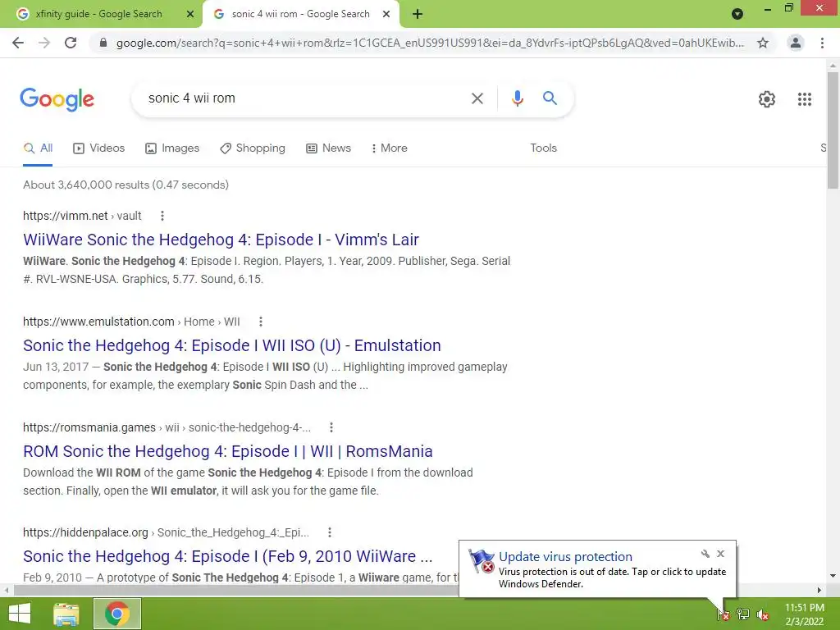
Task: Open the Vimm's Lair WiiWare Sonic link
Action: [221, 240]
